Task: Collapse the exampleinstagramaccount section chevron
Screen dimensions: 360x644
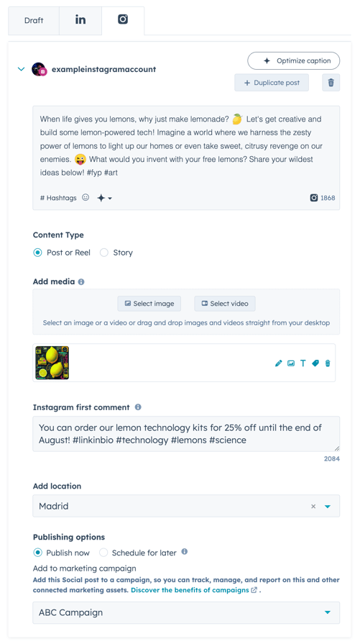Action: click(x=22, y=69)
